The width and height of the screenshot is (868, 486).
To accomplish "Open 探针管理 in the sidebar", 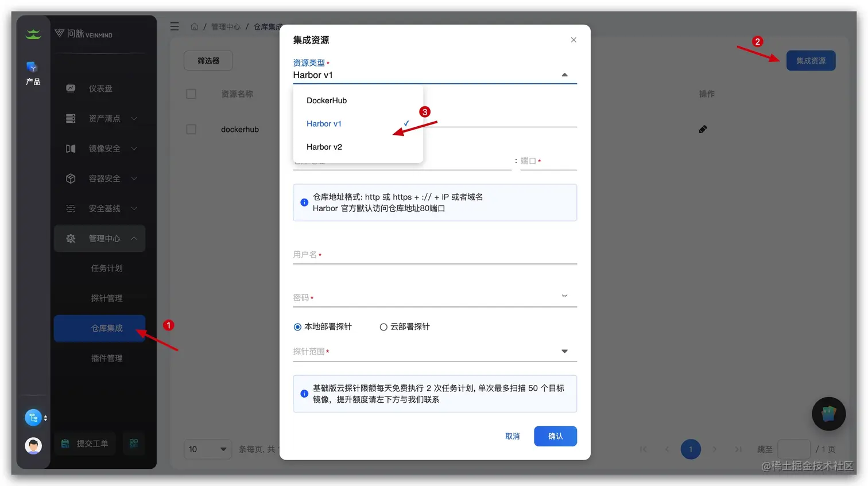I will pos(107,298).
